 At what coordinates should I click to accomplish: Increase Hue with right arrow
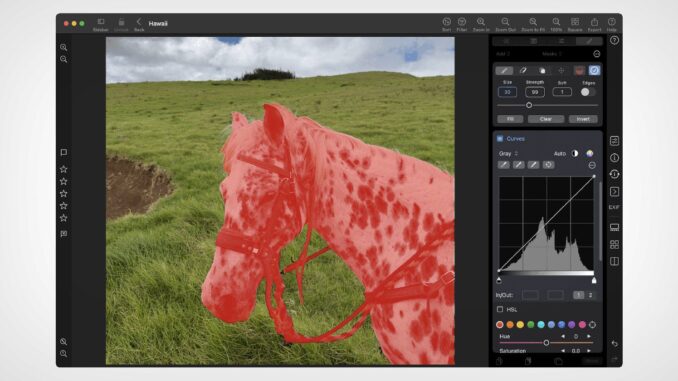[x=588, y=336]
